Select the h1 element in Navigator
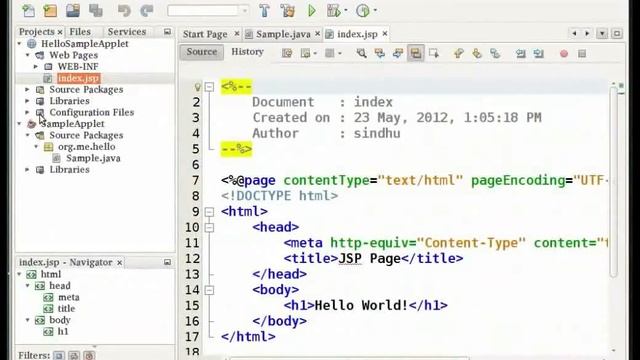The image size is (640, 360). [62, 331]
